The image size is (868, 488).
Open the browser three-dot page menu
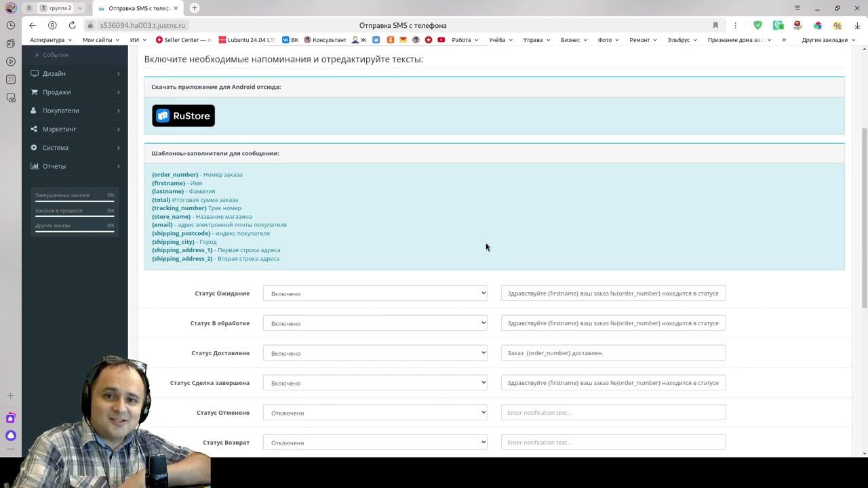tap(735, 25)
